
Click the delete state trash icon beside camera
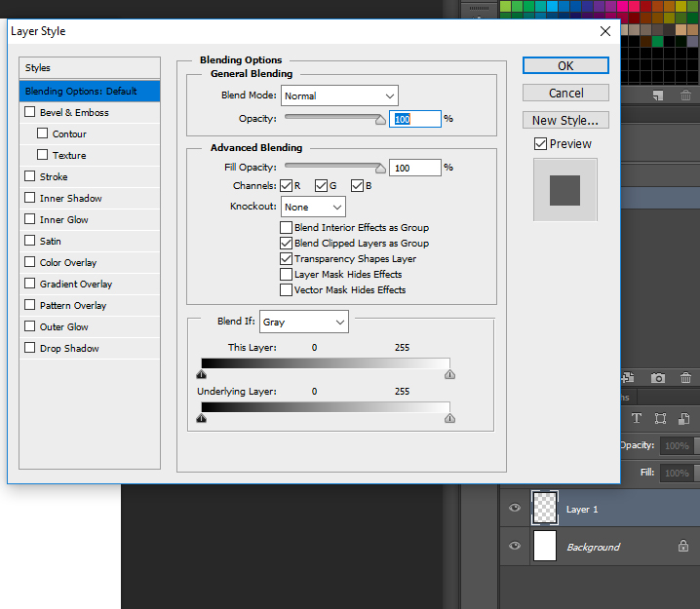pyautogui.click(x=685, y=378)
